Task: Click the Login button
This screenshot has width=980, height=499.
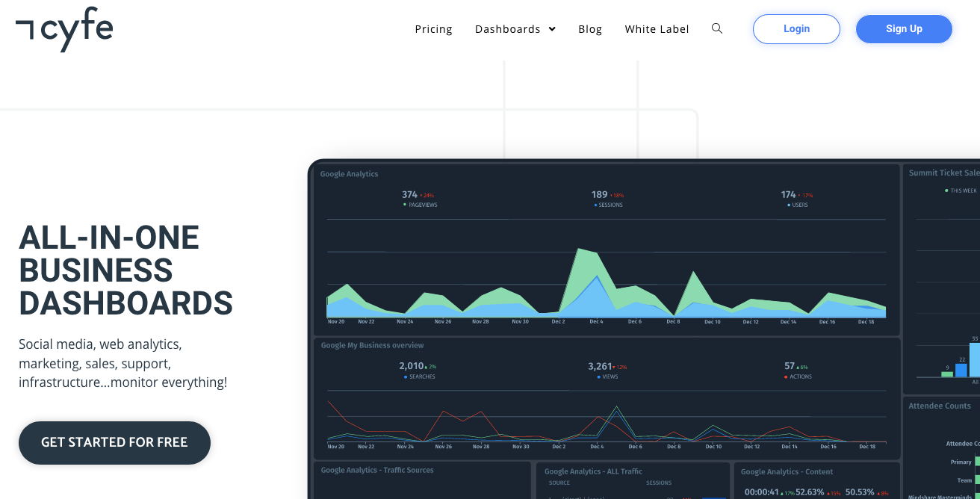Action: click(x=796, y=29)
